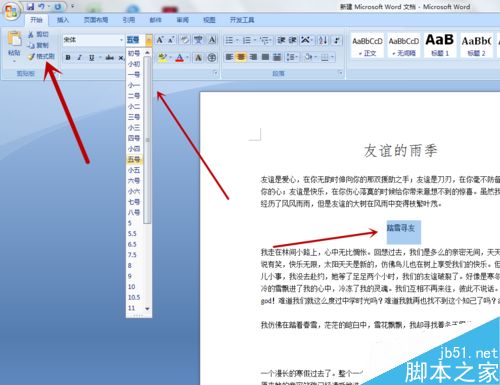Switch to the 引用 ribbon tab
Image resolution: width=500 pixels, height=385 pixels.
click(129, 20)
